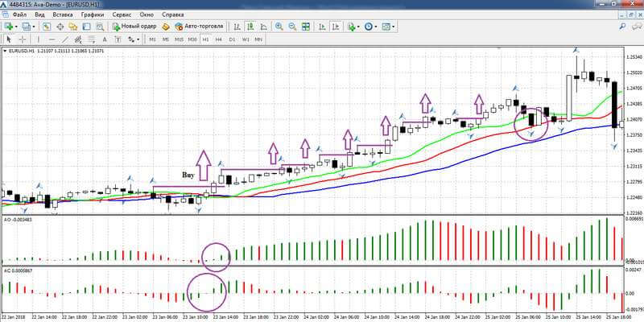Switch to the M5 timeframe
644x322 pixels.
click(166, 39)
